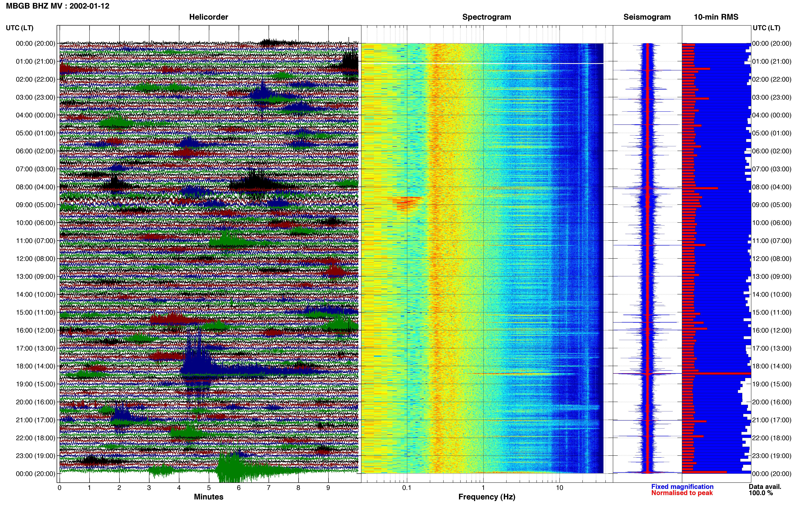Click left time label '12:00 (08:00)'
The width and height of the screenshot is (812, 508).
[36, 259]
